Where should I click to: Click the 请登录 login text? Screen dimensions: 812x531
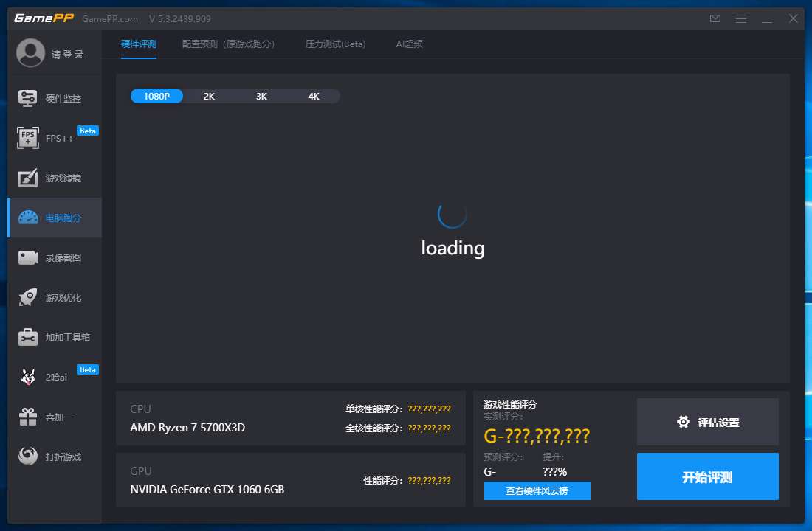click(67, 55)
